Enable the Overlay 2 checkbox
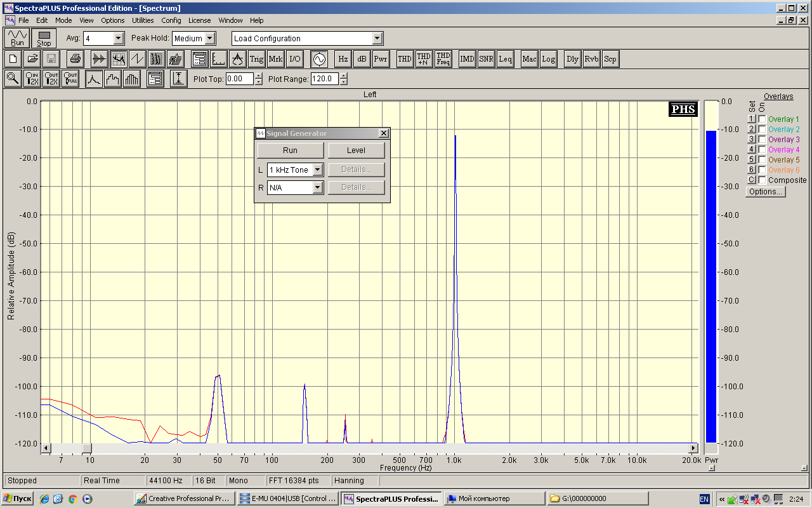This screenshot has height=508, width=812. tap(762, 130)
